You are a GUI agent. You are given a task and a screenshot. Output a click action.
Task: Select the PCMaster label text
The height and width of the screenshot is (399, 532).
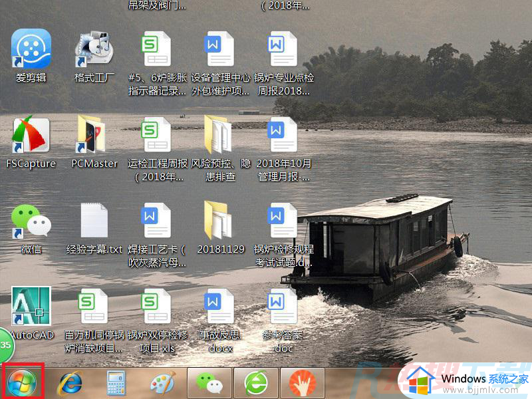coord(94,164)
